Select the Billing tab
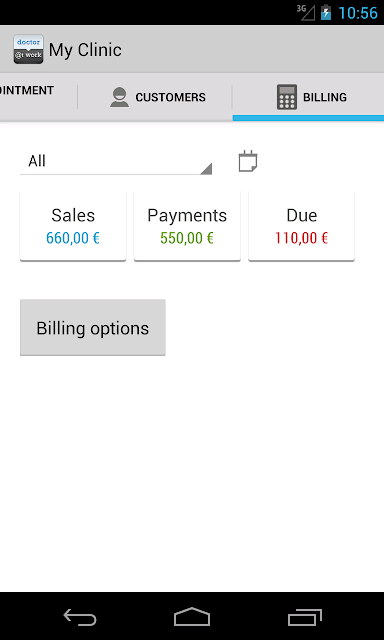This screenshot has width=384, height=640. [x=309, y=97]
